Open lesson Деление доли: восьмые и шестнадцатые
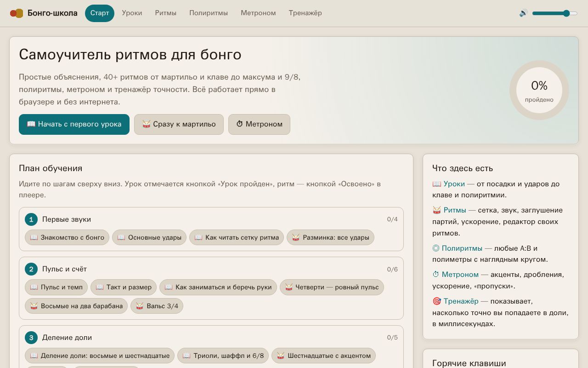 (100, 356)
